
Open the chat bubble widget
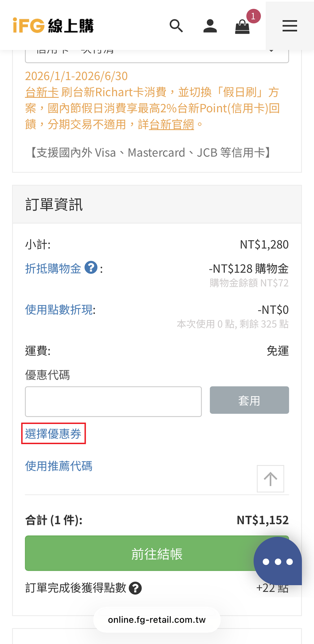278,561
